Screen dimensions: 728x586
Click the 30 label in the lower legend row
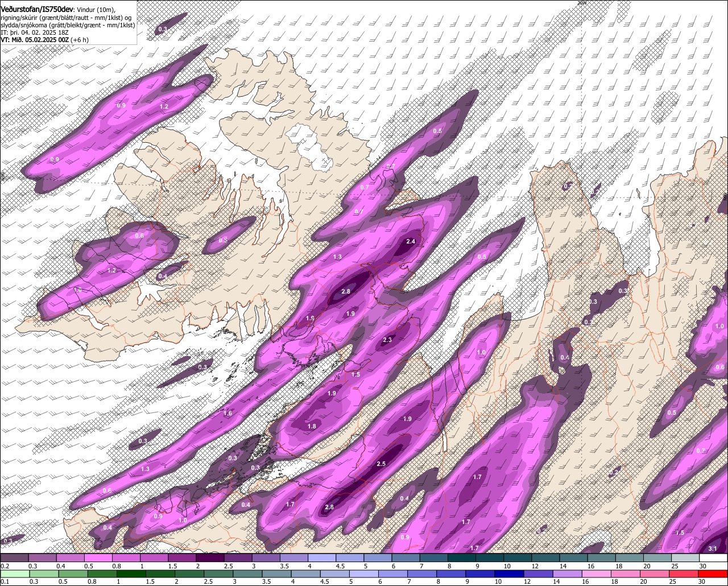[x=702, y=581]
